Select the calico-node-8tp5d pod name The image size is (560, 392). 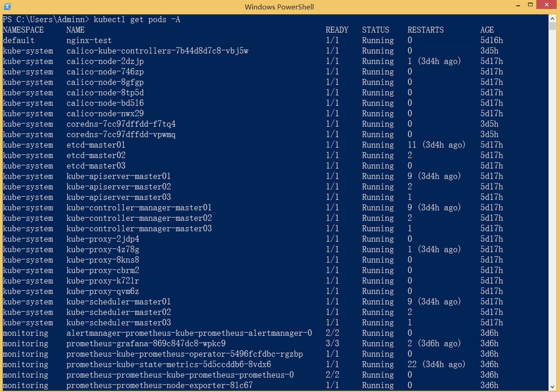tap(105, 93)
